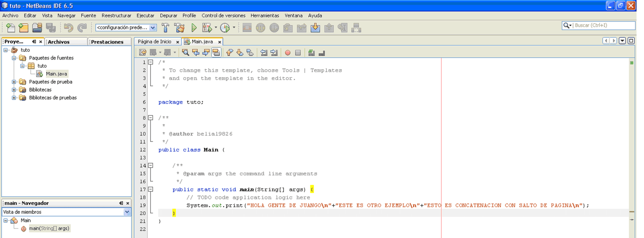Shift the line right with the editor icon
This screenshot has width=644, height=238.
click(274, 52)
